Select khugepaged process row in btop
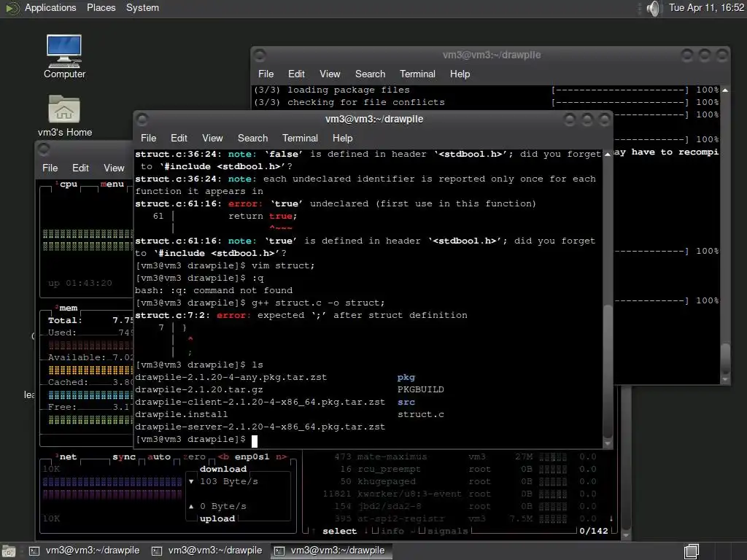This screenshot has height=560, width=747. click(x=460, y=481)
